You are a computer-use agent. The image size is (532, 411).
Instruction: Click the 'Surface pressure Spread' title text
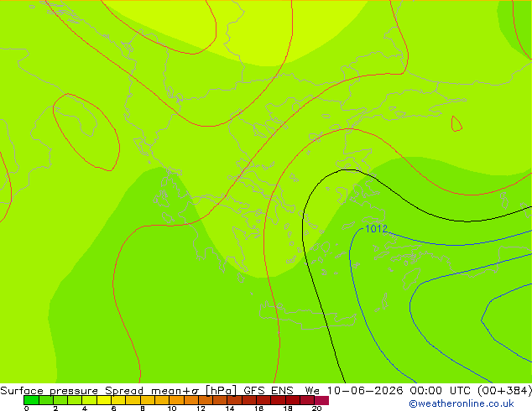point(71,391)
